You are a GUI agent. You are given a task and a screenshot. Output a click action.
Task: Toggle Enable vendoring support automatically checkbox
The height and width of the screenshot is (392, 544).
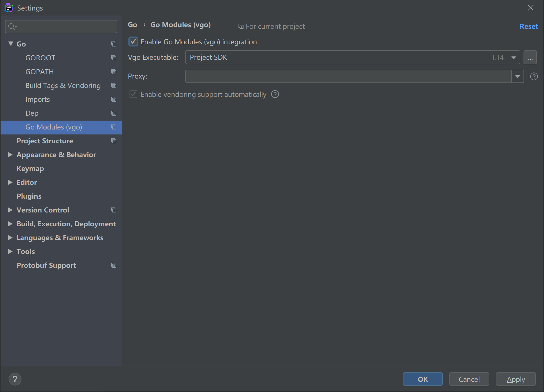tap(133, 94)
